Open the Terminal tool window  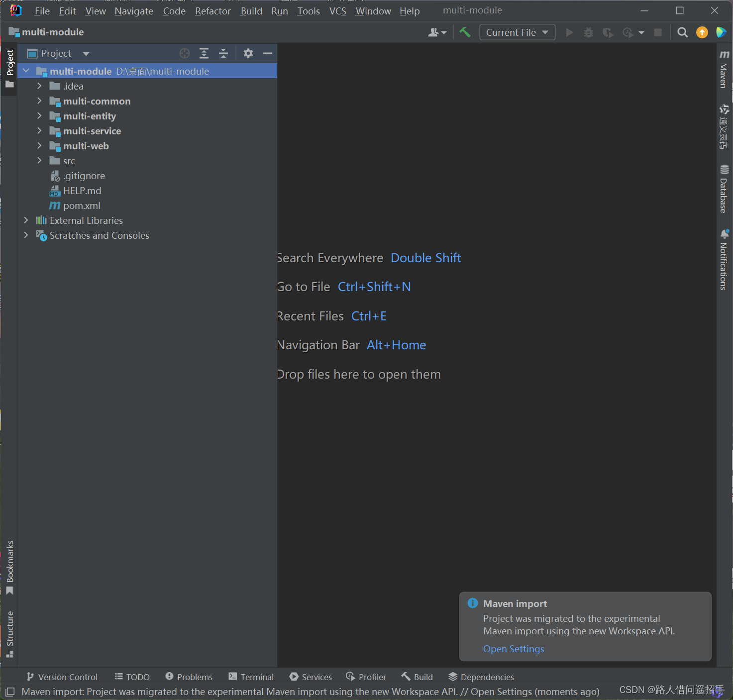tap(251, 677)
